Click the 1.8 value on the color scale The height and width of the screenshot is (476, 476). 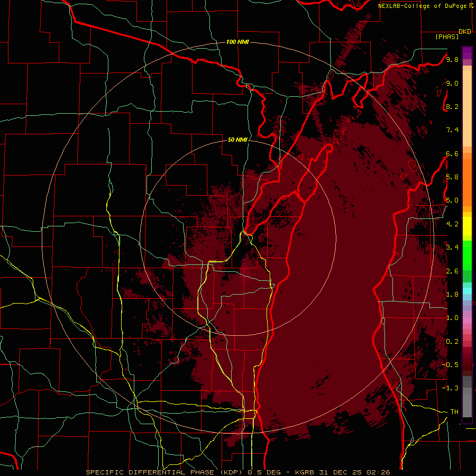point(452,295)
